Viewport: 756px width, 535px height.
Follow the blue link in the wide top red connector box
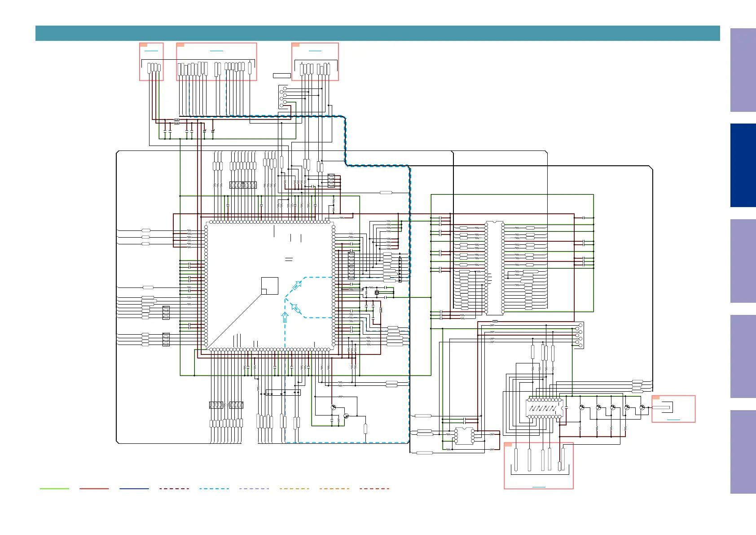pyautogui.click(x=216, y=51)
